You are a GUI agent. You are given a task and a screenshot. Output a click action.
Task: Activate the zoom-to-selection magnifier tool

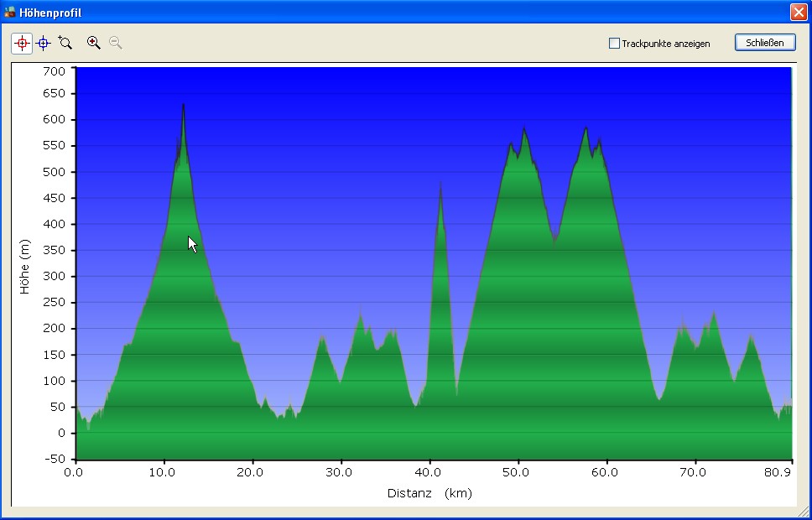[65, 43]
